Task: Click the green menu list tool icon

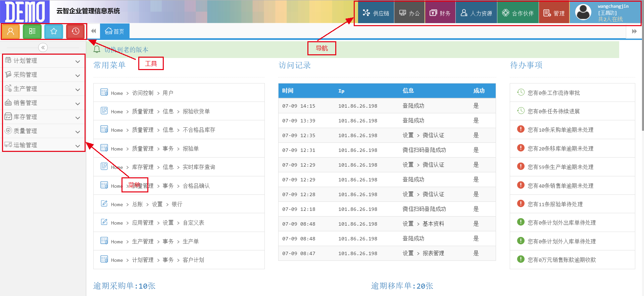Action: [32, 32]
